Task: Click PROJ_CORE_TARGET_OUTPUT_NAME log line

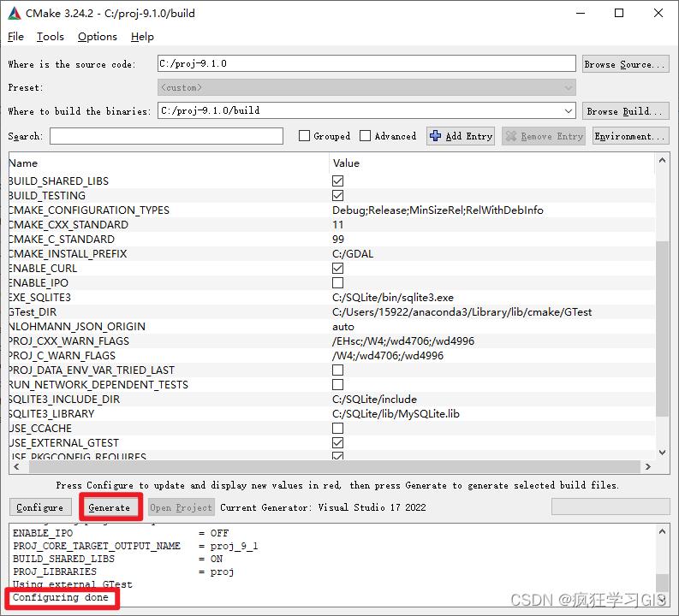Action: tap(135, 546)
